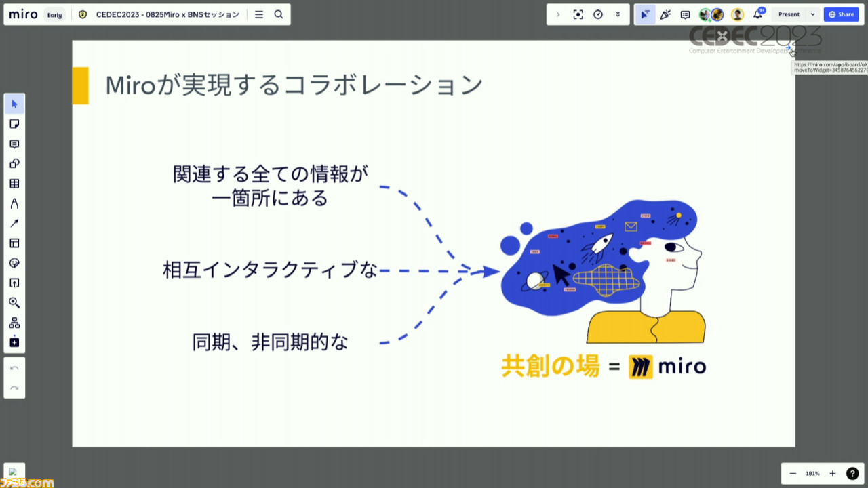The width and height of the screenshot is (868, 488).
Task: Open the comments panel in top bar
Action: click(685, 14)
